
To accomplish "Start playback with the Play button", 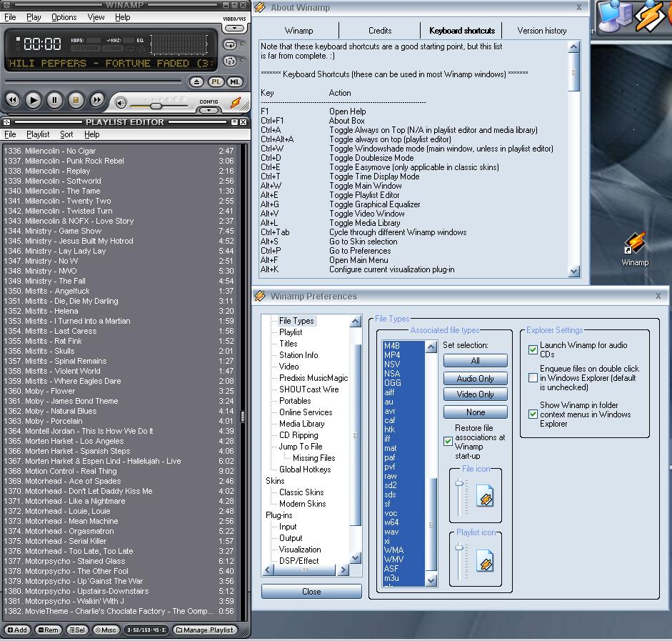I will (x=34, y=100).
